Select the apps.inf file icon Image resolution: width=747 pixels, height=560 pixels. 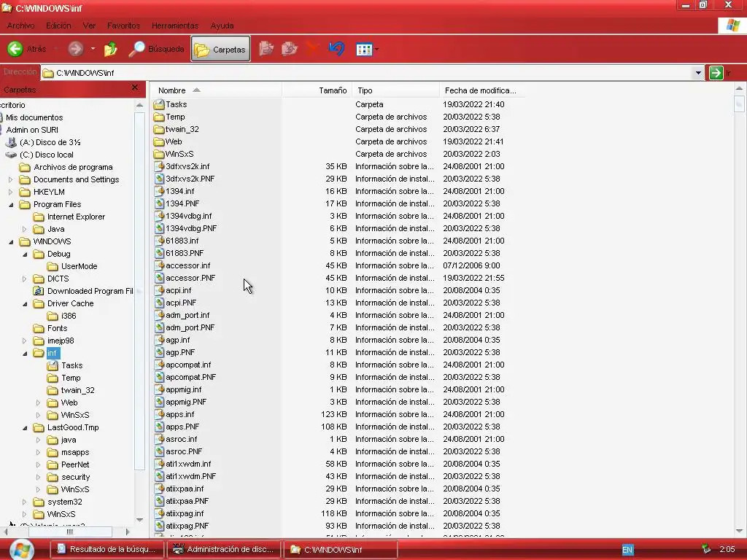coord(159,414)
